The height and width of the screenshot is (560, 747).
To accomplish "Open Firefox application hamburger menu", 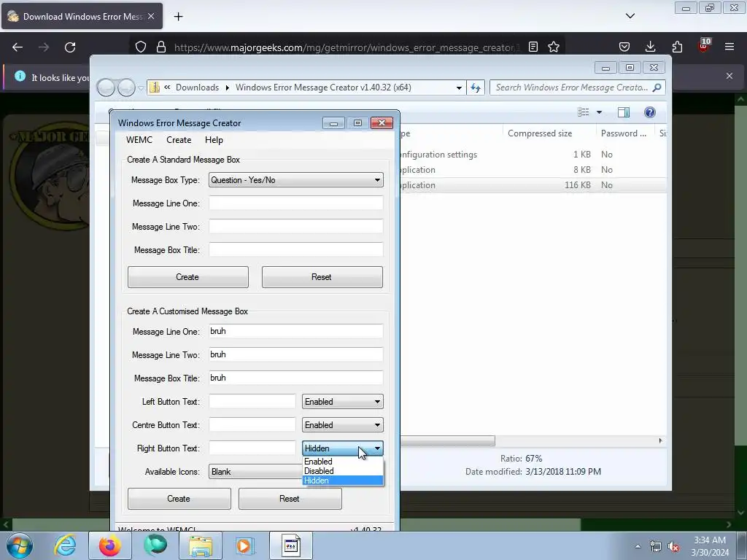I will [729, 47].
